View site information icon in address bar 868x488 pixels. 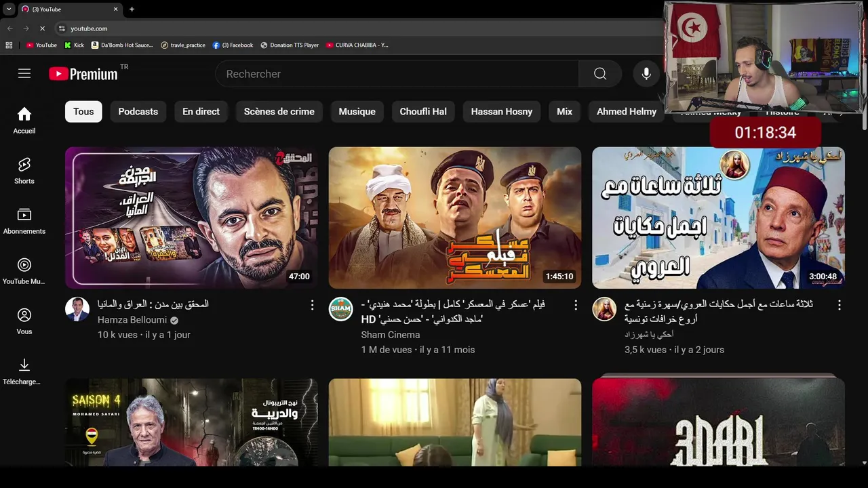(x=62, y=28)
